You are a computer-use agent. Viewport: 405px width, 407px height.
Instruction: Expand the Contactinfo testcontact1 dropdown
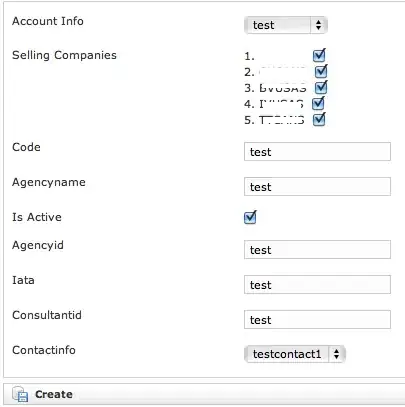295,354
